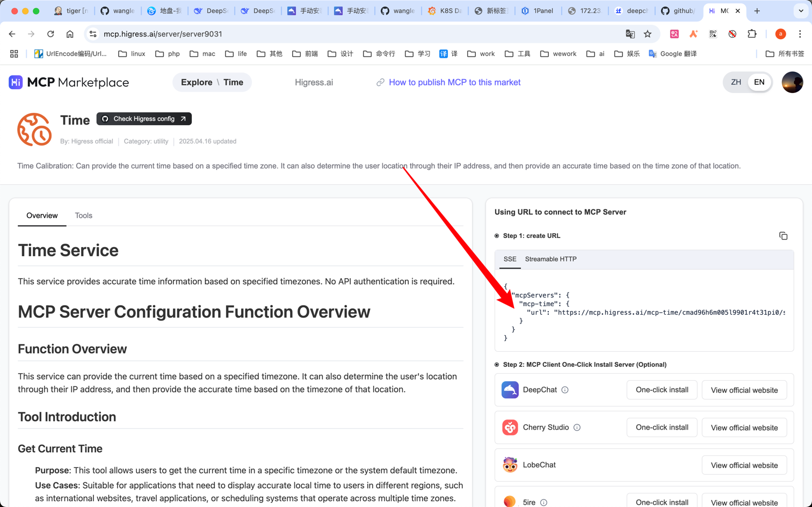
Task: Open the php bookmarks folder
Action: pos(167,54)
